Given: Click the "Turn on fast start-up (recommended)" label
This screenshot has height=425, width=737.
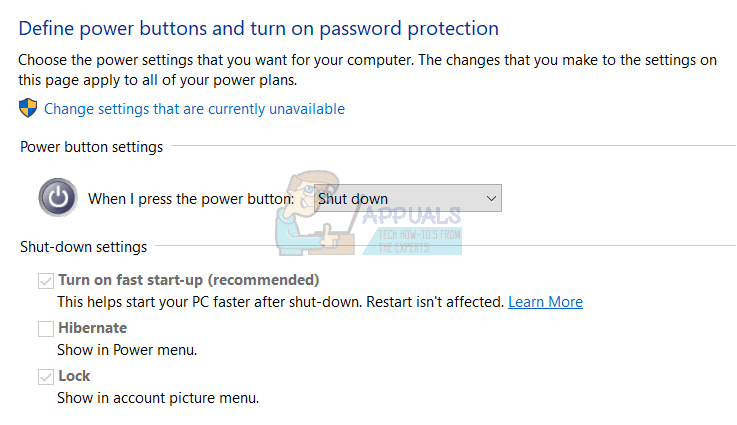Looking at the screenshot, I should click(x=189, y=280).
